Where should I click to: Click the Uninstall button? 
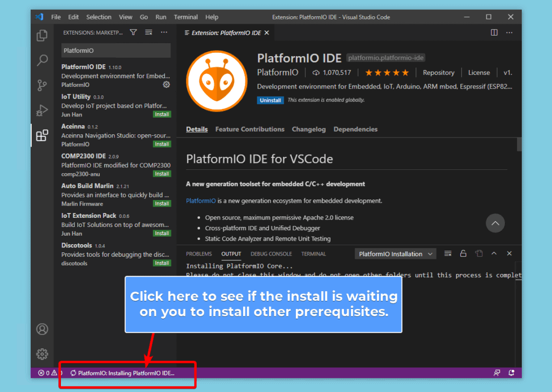point(271,100)
